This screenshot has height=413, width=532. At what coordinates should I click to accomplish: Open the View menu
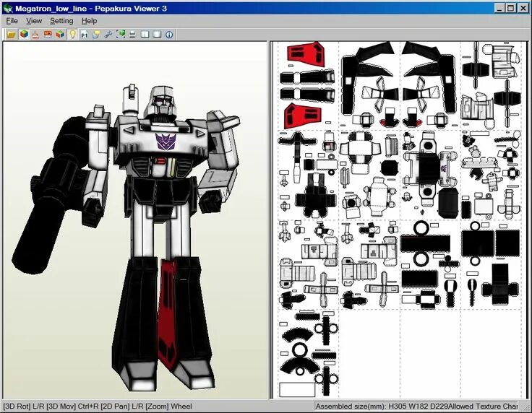tap(34, 21)
